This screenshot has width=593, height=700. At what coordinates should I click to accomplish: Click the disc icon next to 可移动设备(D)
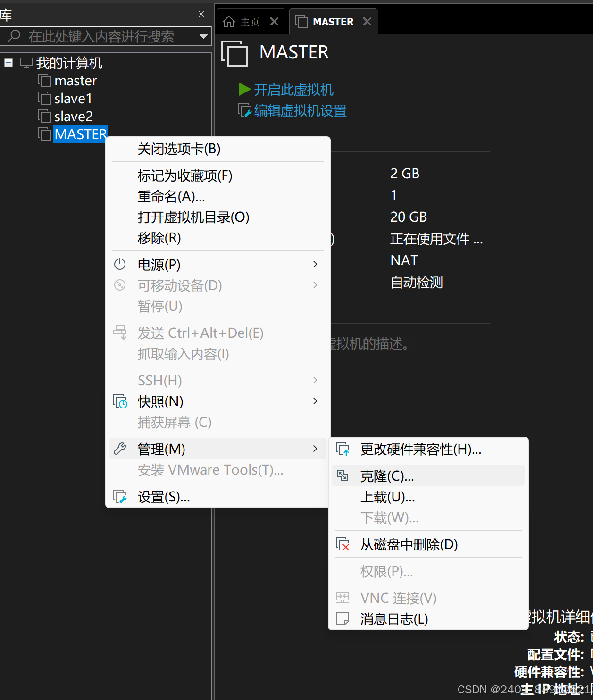(x=120, y=285)
